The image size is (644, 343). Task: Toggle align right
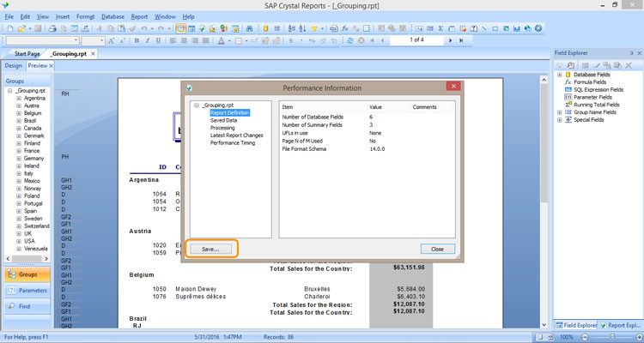(195, 40)
